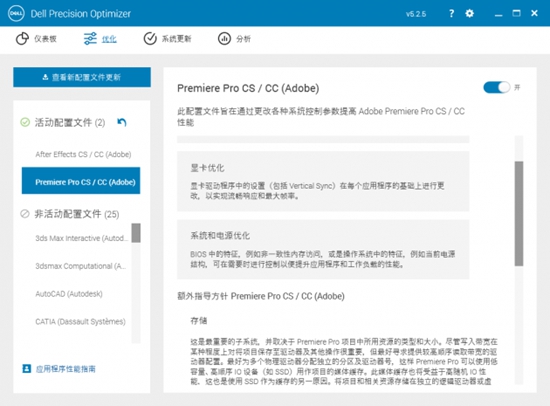Minimize the Dell Precision Optimizer window
Viewport: 550px width, 406px height.
[498, 14]
